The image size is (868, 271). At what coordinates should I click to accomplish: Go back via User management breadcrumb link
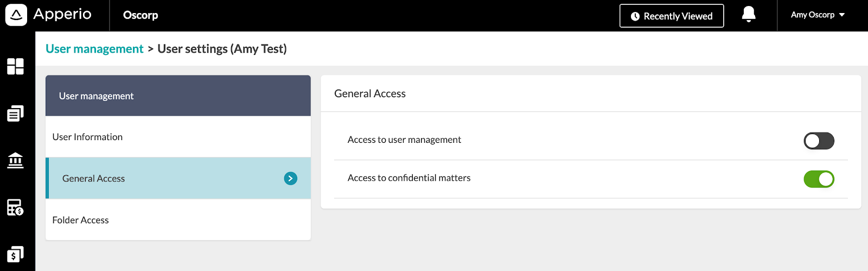pos(94,49)
